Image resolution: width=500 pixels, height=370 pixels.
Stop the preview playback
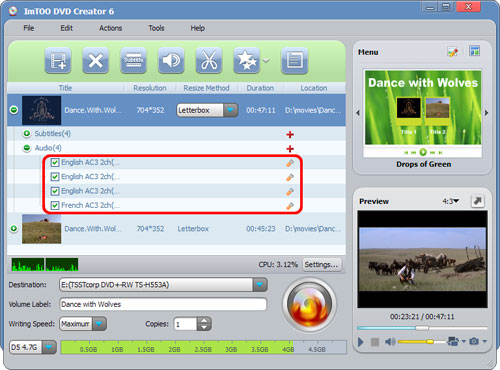click(x=375, y=342)
